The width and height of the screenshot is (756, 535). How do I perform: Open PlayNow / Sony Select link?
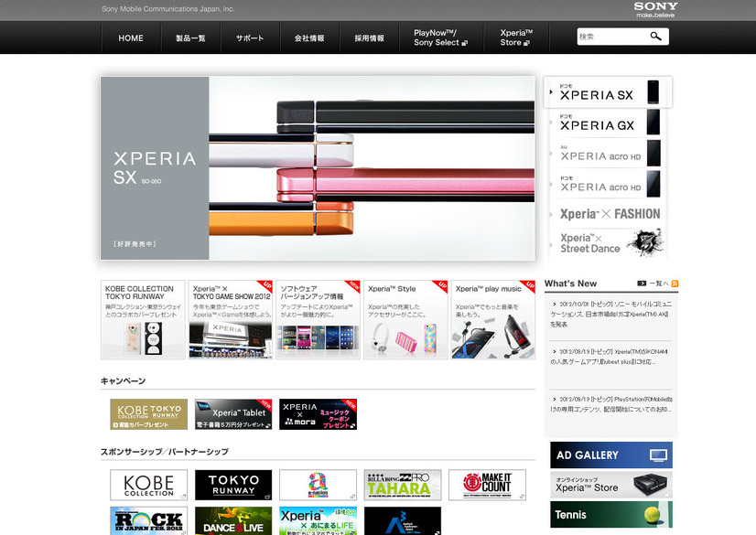[440, 38]
